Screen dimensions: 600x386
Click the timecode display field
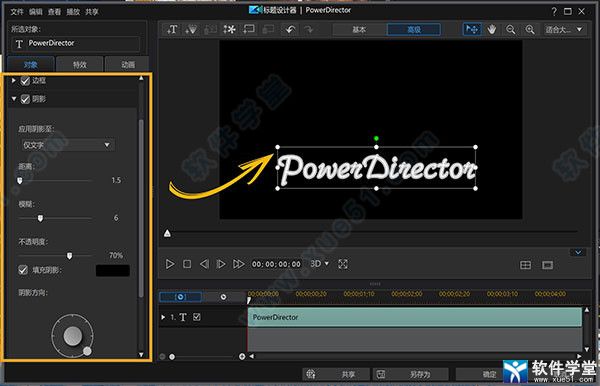click(x=276, y=264)
